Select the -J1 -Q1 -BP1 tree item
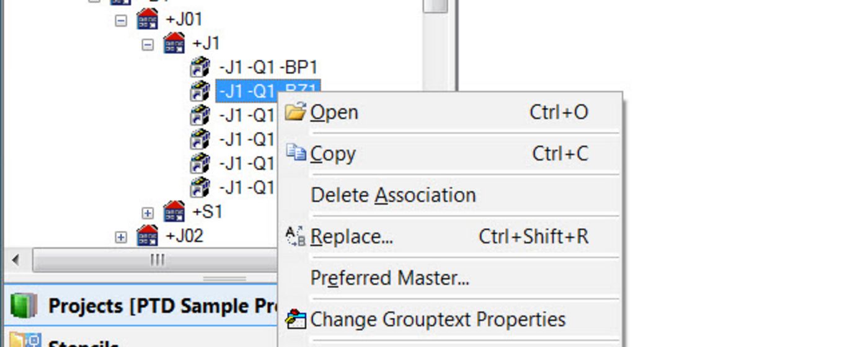Viewport: 868px width, 347px height. (x=268, y=67)
